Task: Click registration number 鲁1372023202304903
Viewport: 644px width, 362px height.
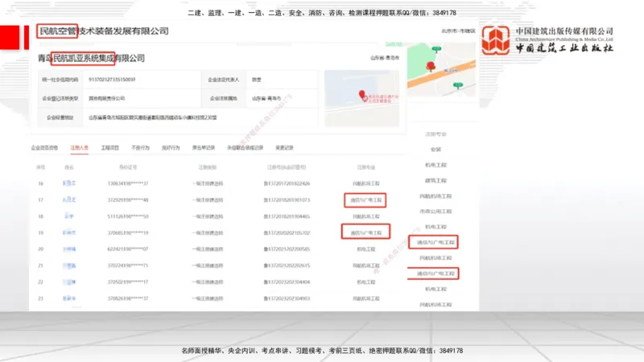Action: coord(287,298)
